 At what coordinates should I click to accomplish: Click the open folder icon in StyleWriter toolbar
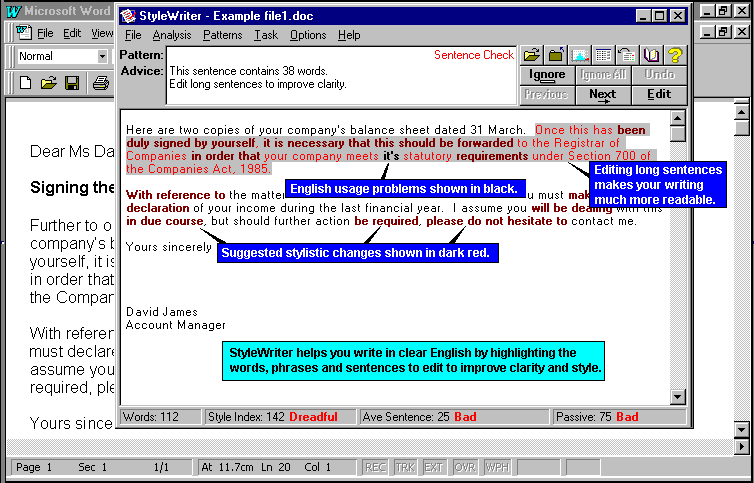(x=532, y=55)
